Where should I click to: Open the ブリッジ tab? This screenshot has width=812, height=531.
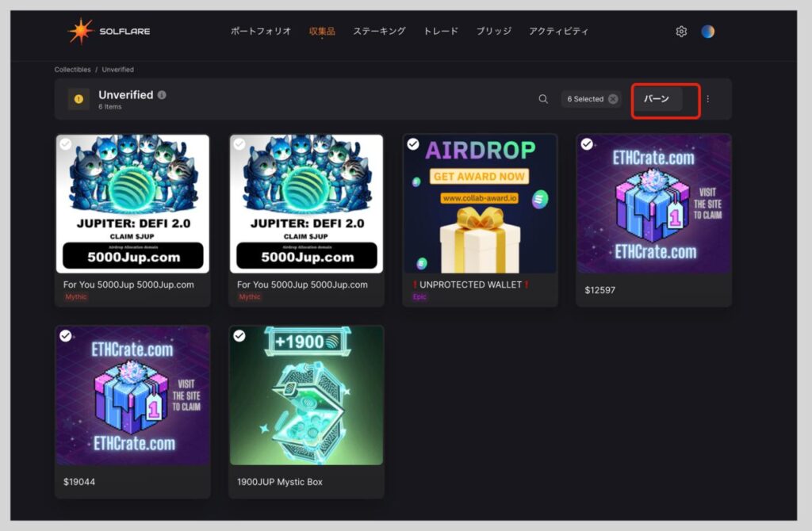click(x=493, y=31)
